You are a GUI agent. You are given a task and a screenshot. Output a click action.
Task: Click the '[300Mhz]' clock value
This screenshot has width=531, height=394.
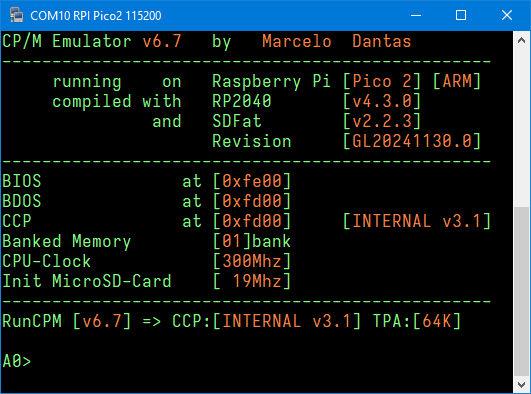[x=252, y=261]
